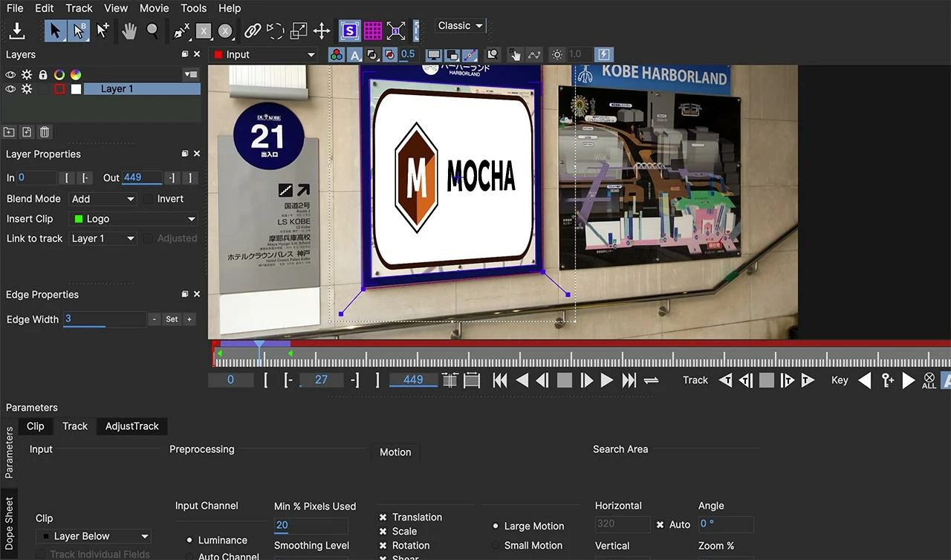Select the X-Spline pen tool
This screenshot has width=951, height=560.
point(181,30)
